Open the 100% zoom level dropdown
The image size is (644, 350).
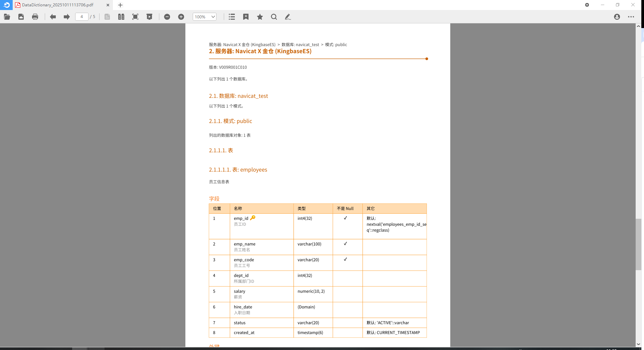[204, 17]
